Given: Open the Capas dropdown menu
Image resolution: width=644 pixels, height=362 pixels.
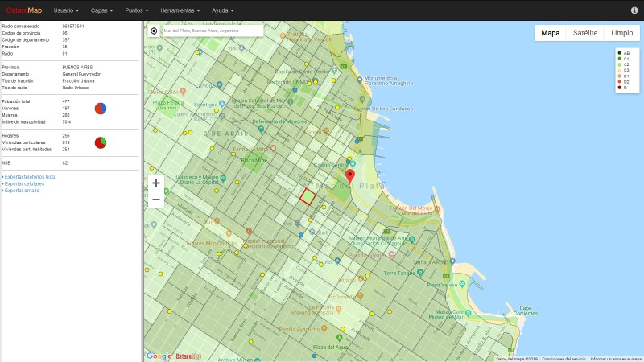Looking at the screenshot, I should (102, 10).
